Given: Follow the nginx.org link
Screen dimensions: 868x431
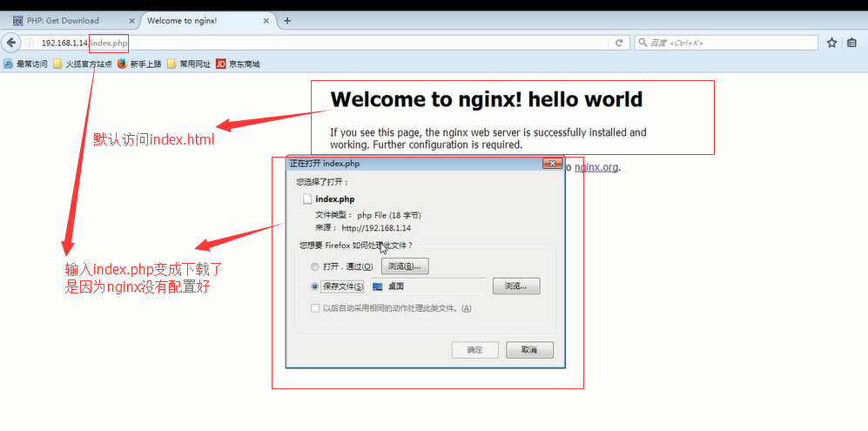Looking at the screenshot, I should pyautogui.click(x=596, y=167).
